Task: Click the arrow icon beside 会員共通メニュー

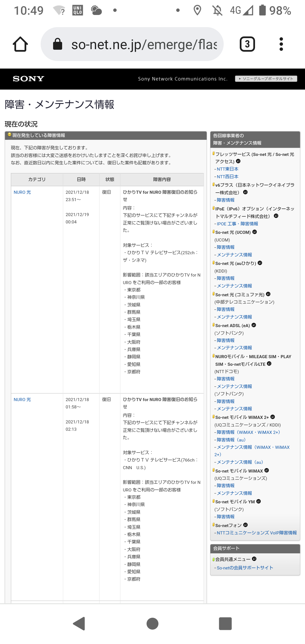Action: pyautogui.click(x=254, y=559)
